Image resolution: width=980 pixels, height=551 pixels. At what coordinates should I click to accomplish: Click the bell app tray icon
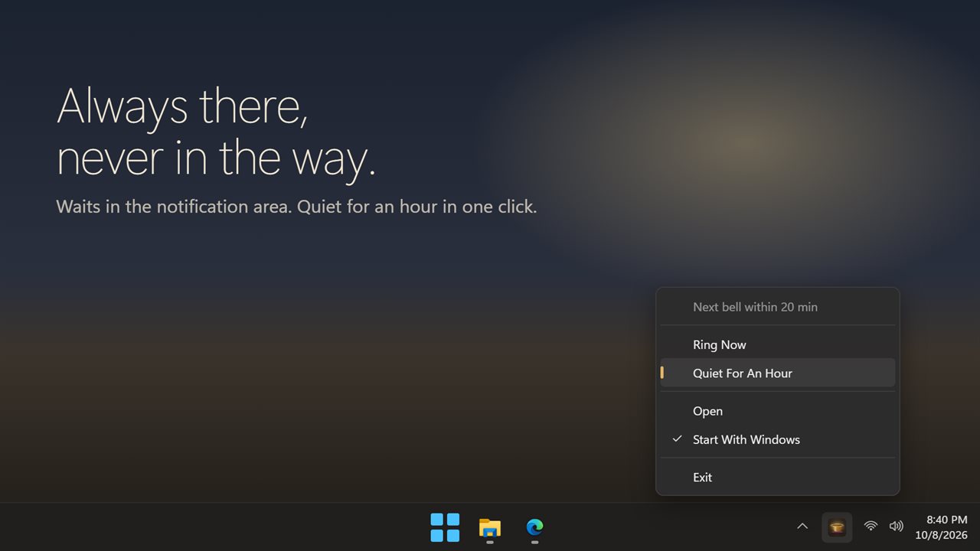click(x=837, y=527)
